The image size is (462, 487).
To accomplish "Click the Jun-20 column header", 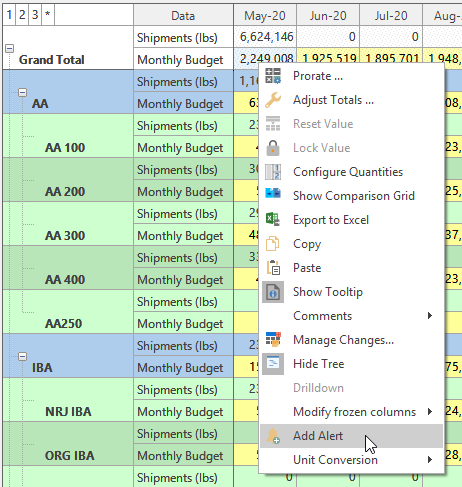I will point(328,15).
